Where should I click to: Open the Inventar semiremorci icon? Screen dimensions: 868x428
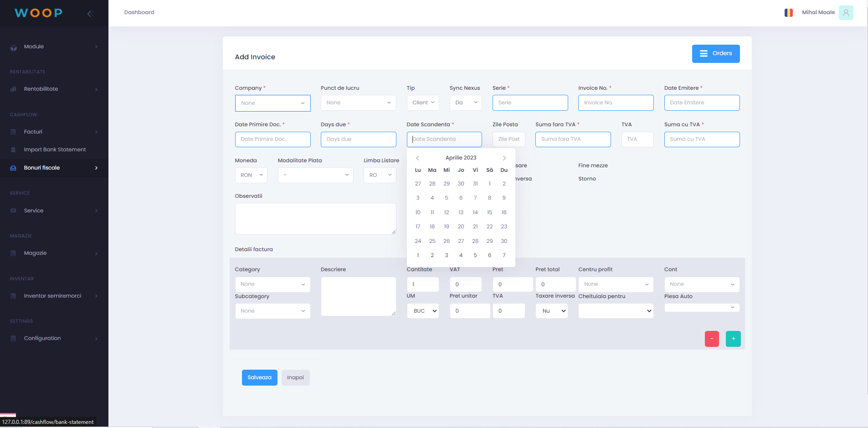click(x=13, y=296)
